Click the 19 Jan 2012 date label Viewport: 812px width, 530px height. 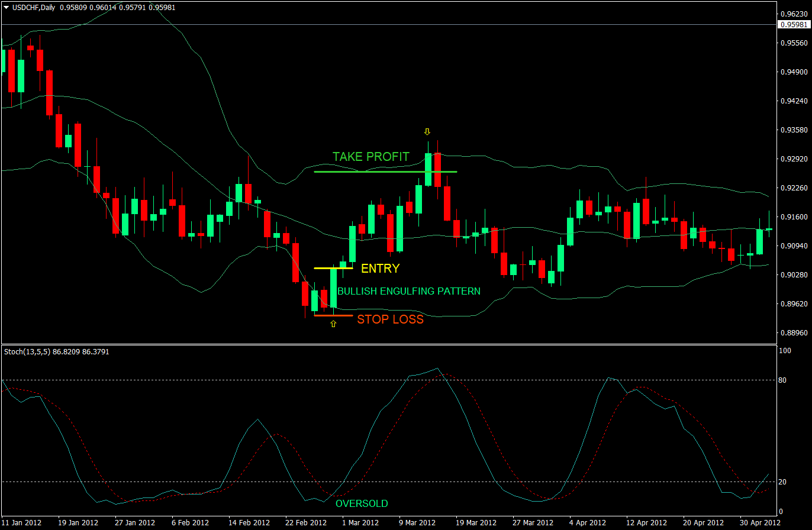point(78,523)
